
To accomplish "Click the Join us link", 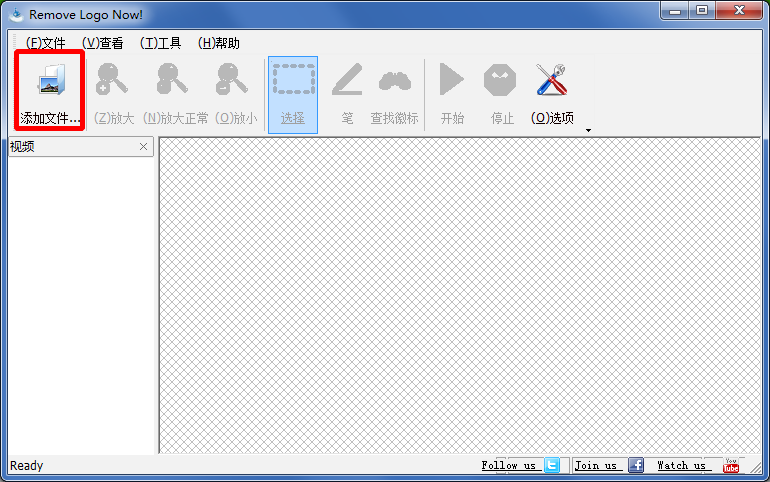I will [596, 465].
